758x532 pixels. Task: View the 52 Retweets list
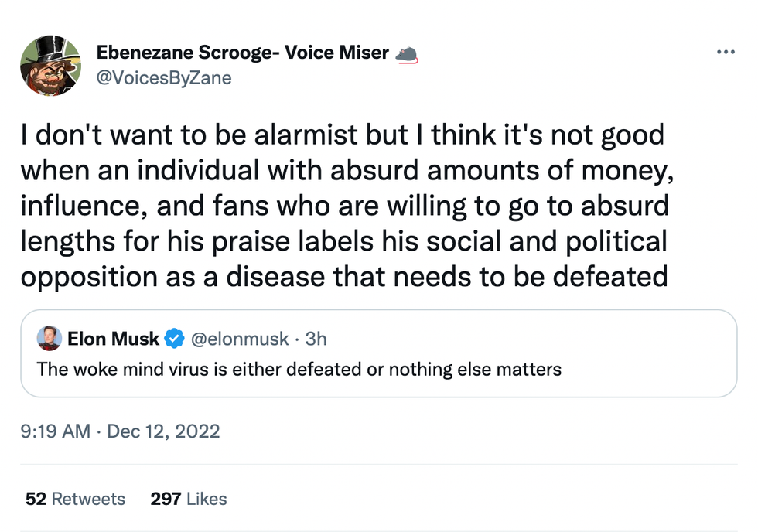(x=75, y=499)
